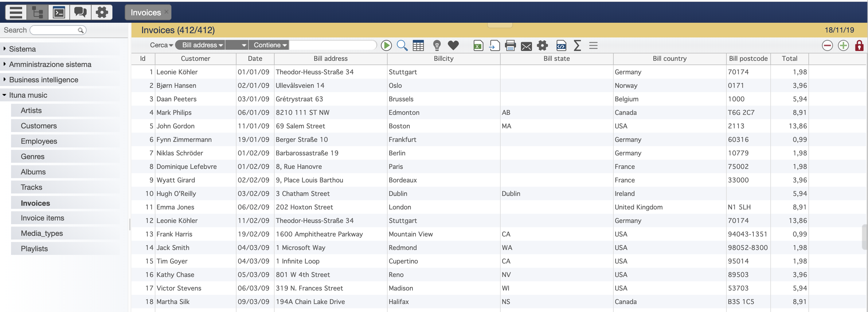Open Genres in the sidebar

(65, 156)
